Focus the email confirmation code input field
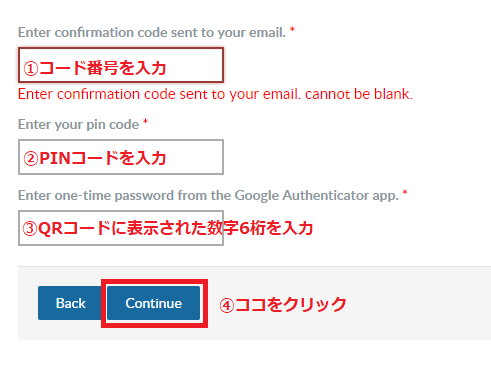Screen dimensions: 491x366 121,65
